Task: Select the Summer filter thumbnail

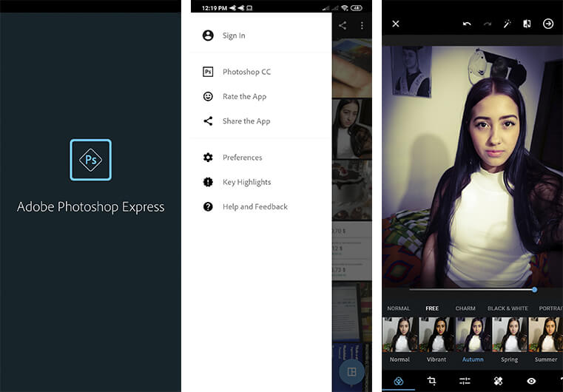Action: (x=546, y=334)
